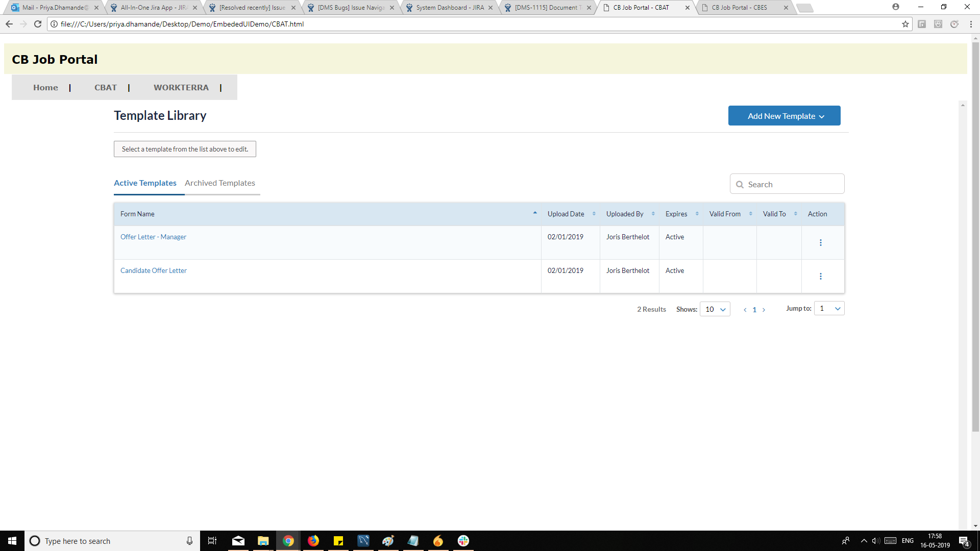Open Offer Letter - Manager template
Image resolution: width=980 pixels, height=551 pixels.
pyautogui.click(x=153, y=237)
